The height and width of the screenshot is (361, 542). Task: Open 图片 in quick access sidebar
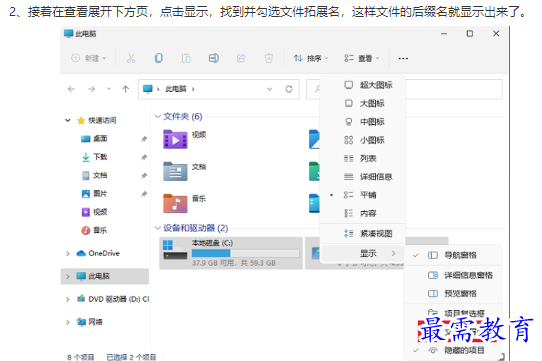coord(100,194)
